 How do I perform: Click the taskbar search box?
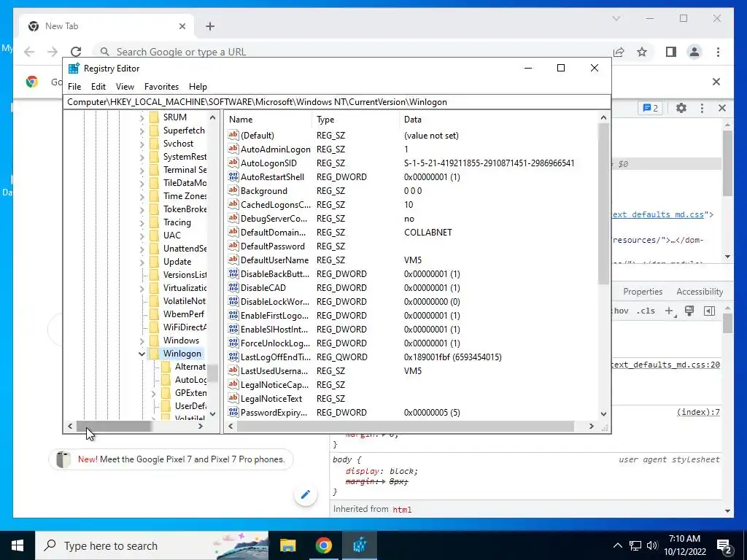[152, 545]
